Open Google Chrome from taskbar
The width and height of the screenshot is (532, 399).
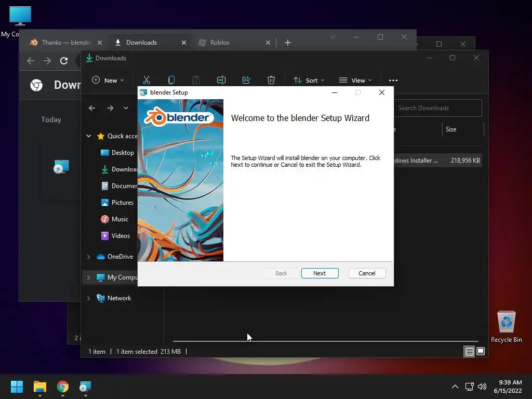(x=63, y=387)
